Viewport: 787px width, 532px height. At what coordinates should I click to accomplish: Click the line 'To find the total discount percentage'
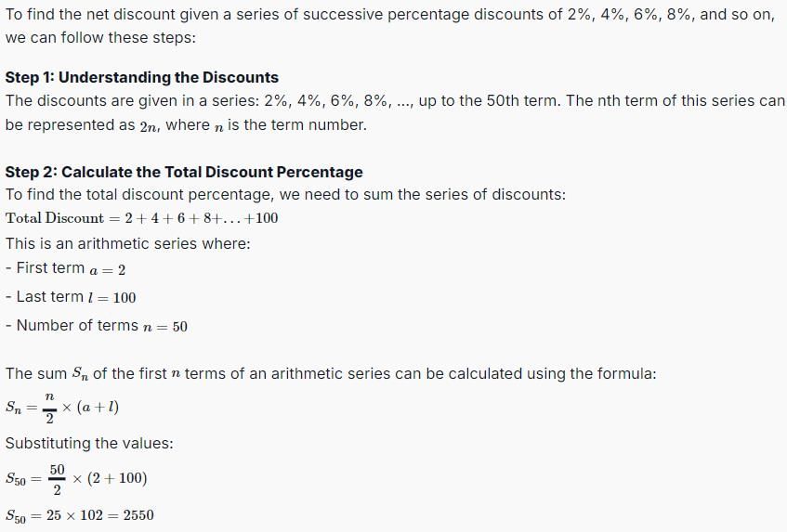pos(285,195)
